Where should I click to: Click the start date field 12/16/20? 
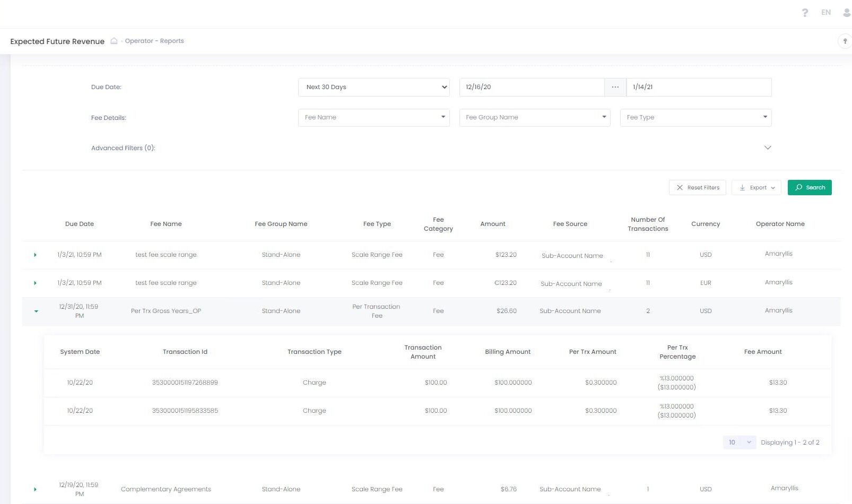click(x=531, y=87)
